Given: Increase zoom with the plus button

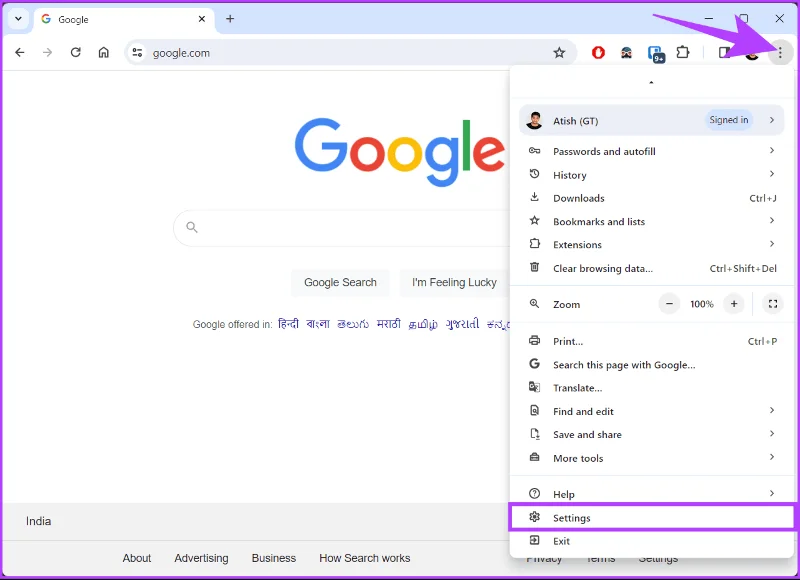Looking at the screenshot, I should point(734,304).
